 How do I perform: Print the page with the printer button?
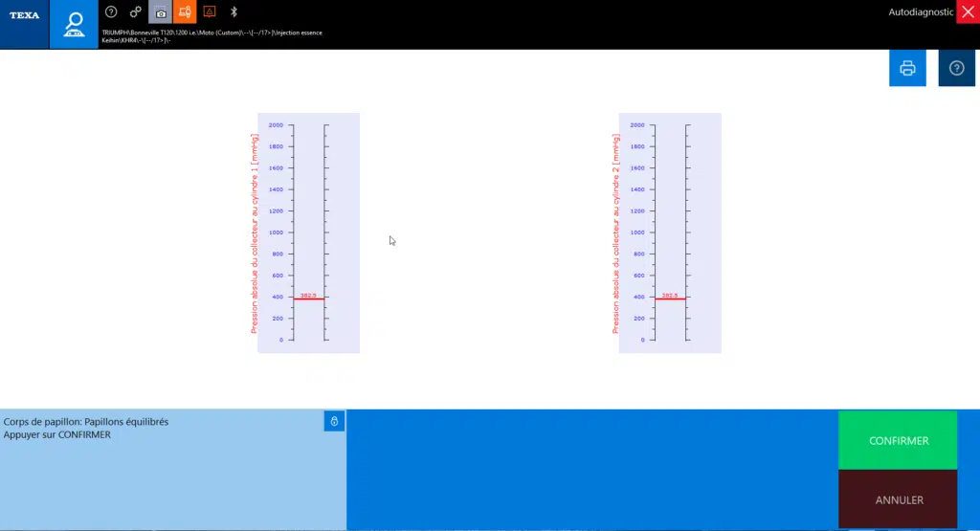(907, 68)
